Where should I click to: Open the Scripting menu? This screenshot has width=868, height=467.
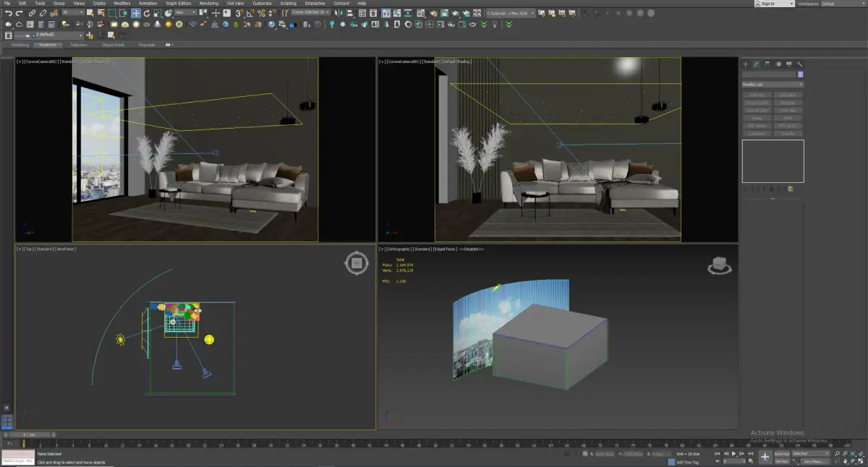(x=288, y=3)
